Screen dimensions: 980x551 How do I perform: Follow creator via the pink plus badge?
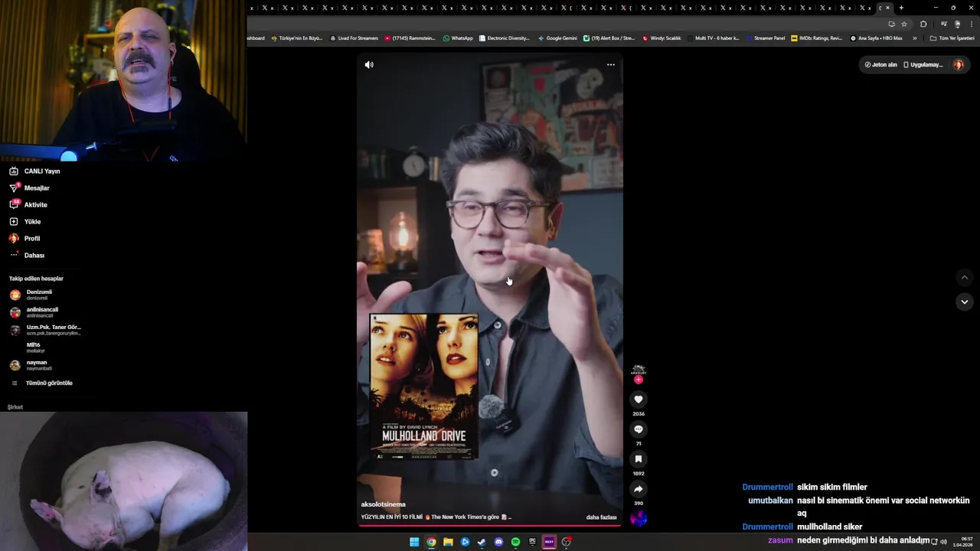639,380
